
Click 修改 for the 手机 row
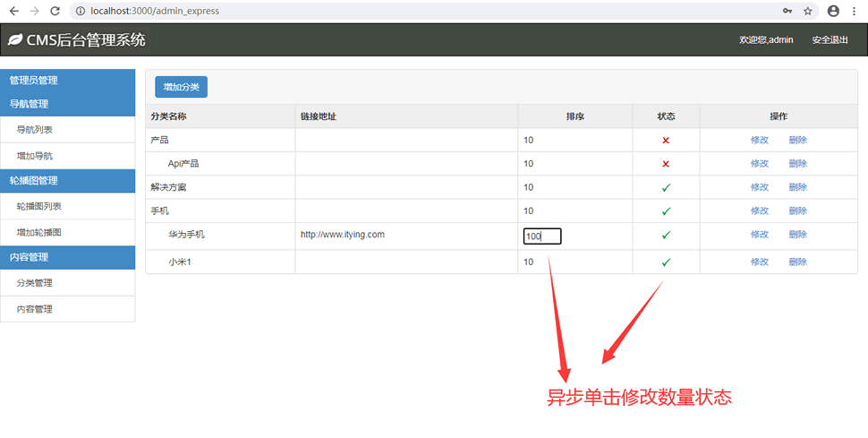[x=760, y=210]
